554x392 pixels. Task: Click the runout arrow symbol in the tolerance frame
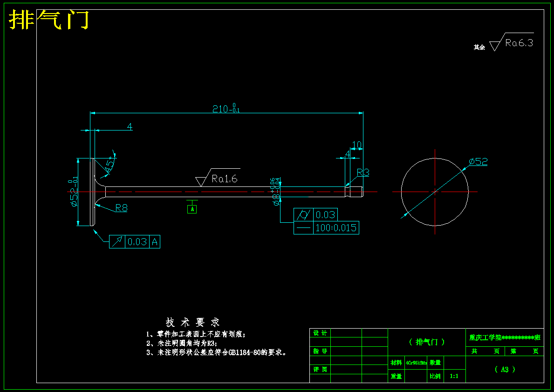click(x=117, y=241)
